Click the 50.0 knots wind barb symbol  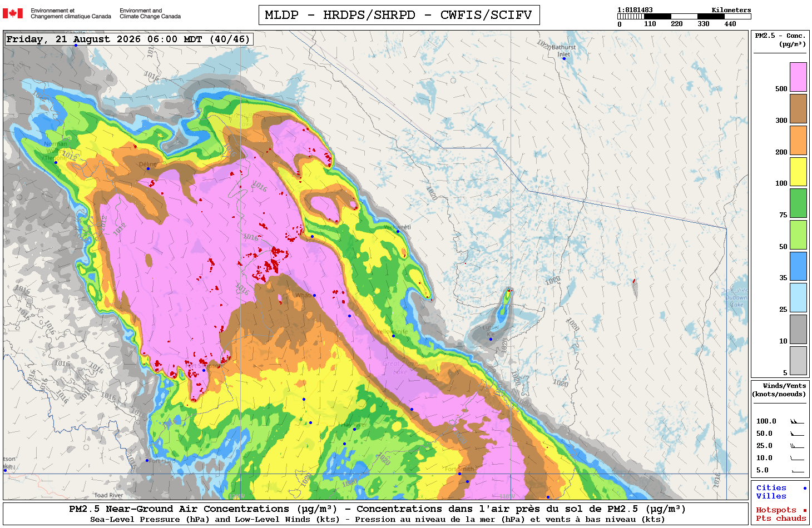tap(797, 434)
